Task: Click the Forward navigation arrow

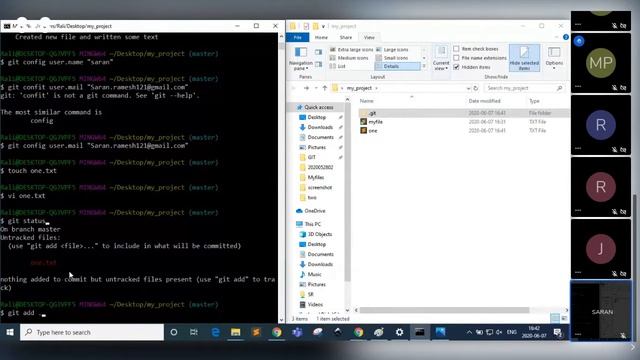Action: coord(306,88)
